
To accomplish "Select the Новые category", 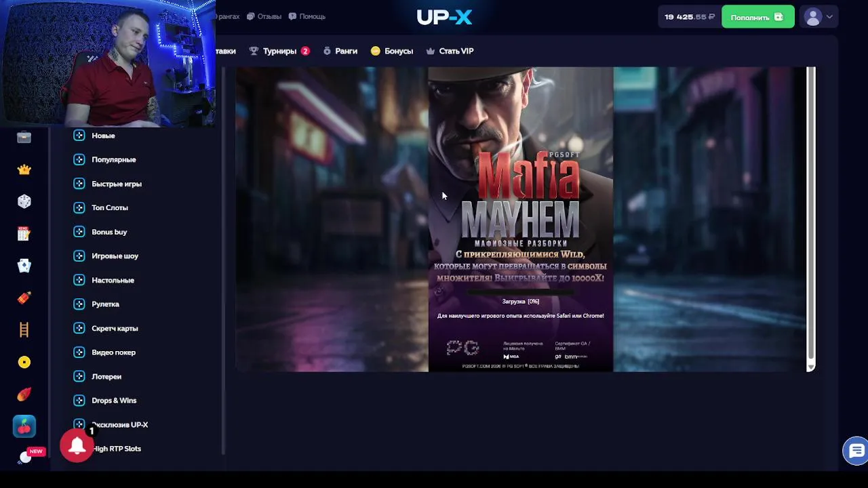I will [103, 136].
